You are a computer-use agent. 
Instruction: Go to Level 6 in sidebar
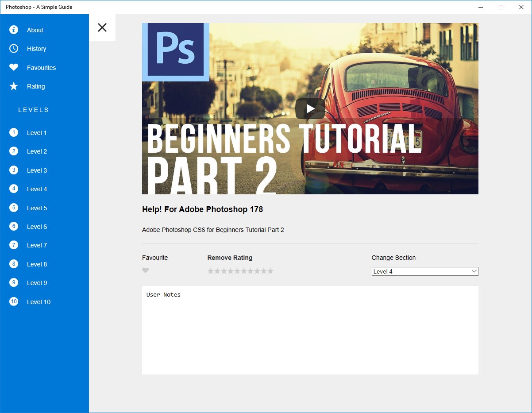44,226
